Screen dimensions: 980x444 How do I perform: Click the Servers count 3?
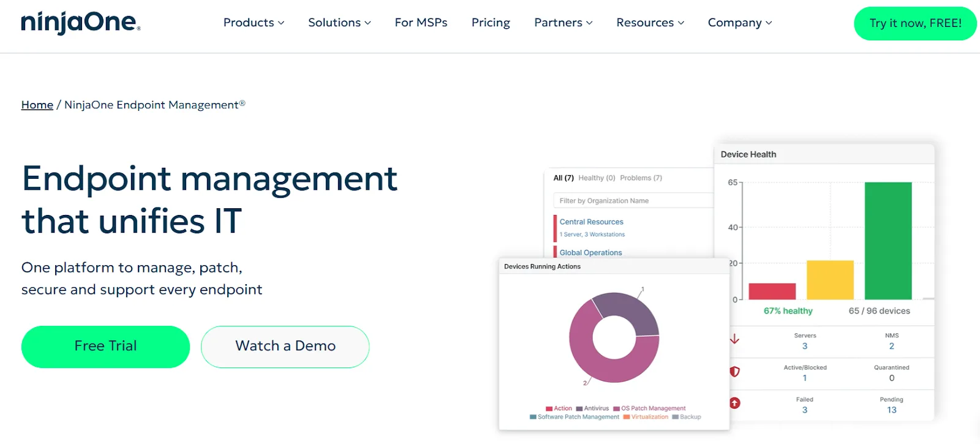pos(805,347)
